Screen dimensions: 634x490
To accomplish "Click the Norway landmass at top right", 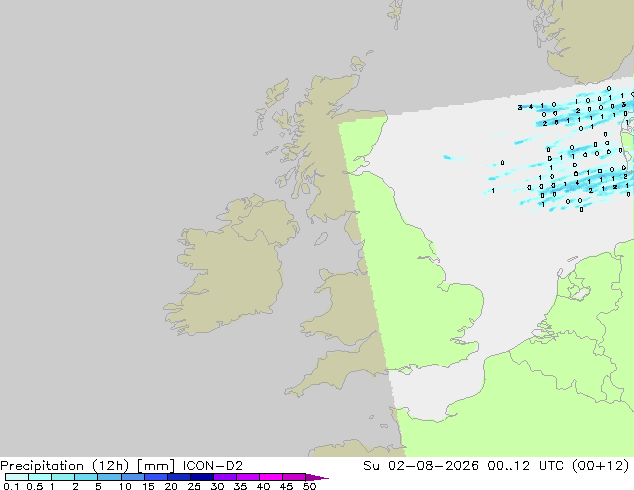I will click(586, 38).
